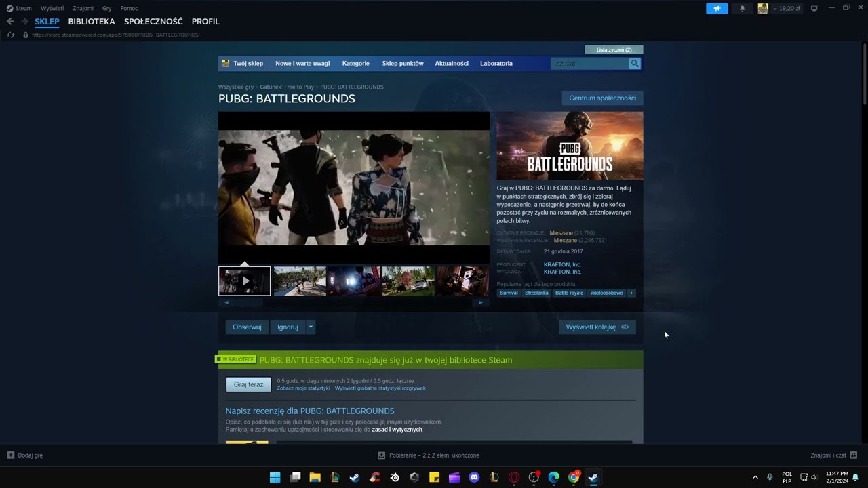Open the zasad i wytycznych link
This screenshot has width=868, height=488.
point(397,430)
